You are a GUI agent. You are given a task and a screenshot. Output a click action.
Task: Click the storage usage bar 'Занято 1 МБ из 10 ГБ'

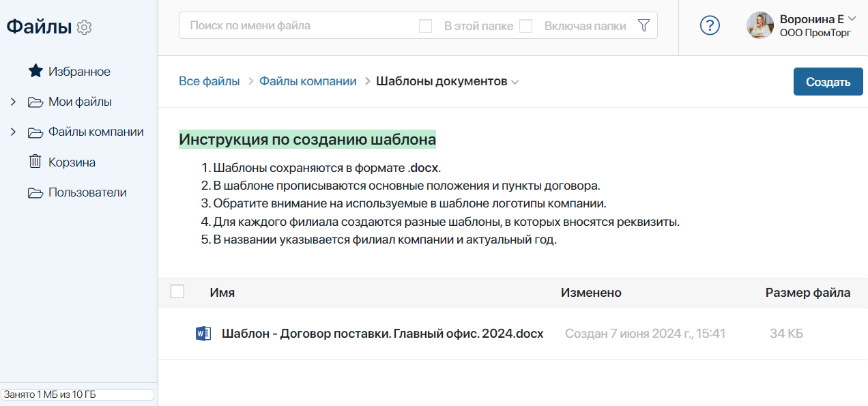point(78,394)
